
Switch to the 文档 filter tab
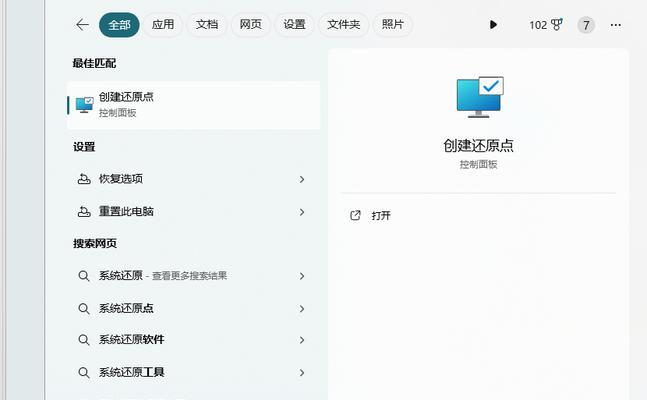(x=206, y=25)
